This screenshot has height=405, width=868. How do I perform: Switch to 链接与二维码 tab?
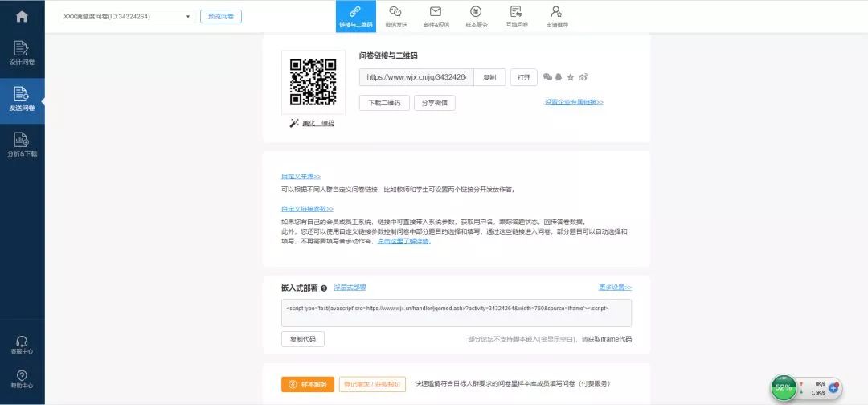click(x=356, y=17)
